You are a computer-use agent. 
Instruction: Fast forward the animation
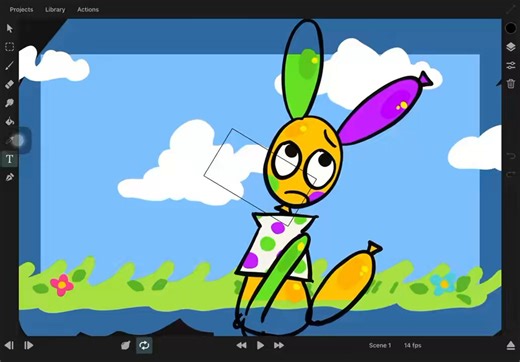click(279, 345)
